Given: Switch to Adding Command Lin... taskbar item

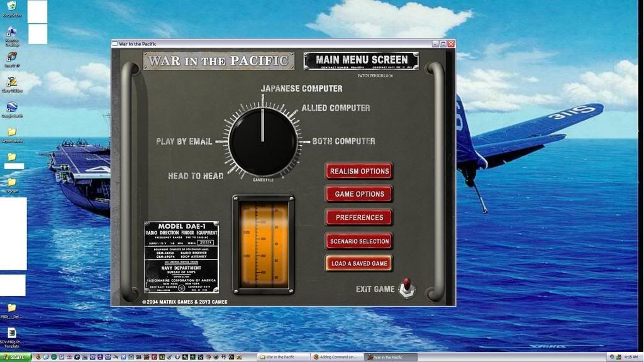Looking at the screenshot, I should (337, 357).
